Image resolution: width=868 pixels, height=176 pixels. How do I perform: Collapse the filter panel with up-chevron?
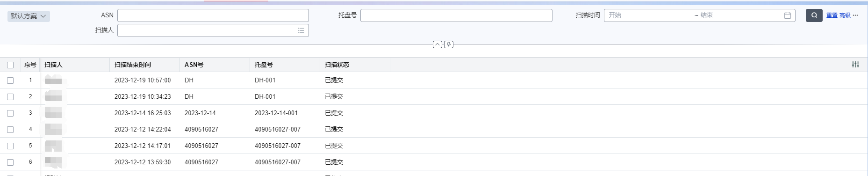(437, 44)
